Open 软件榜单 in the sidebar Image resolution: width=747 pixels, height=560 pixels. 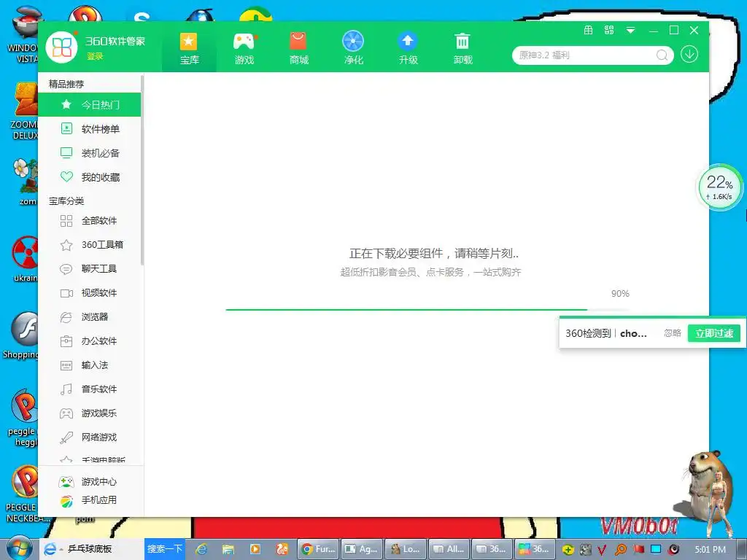90,128
